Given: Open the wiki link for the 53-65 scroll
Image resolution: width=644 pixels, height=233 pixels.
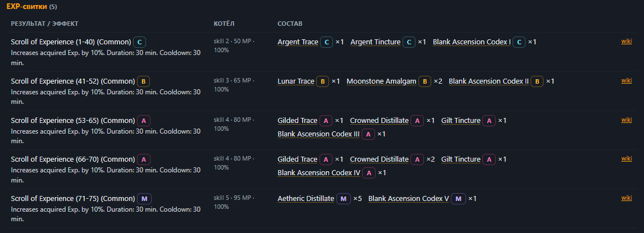Looking at the screenshot, I should pyautogui.click(x=627, y=120).
